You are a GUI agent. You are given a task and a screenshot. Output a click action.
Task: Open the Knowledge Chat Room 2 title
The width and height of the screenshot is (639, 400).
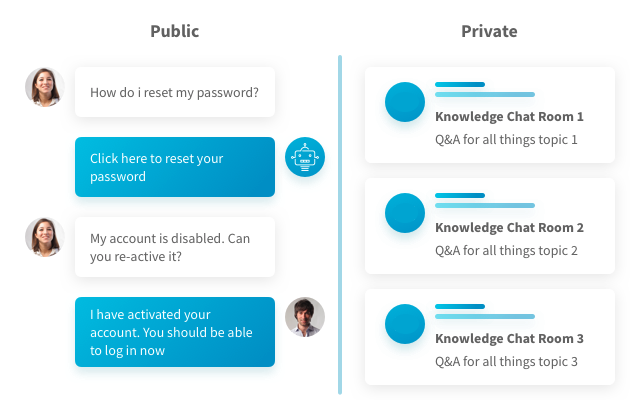coord(509,228)
